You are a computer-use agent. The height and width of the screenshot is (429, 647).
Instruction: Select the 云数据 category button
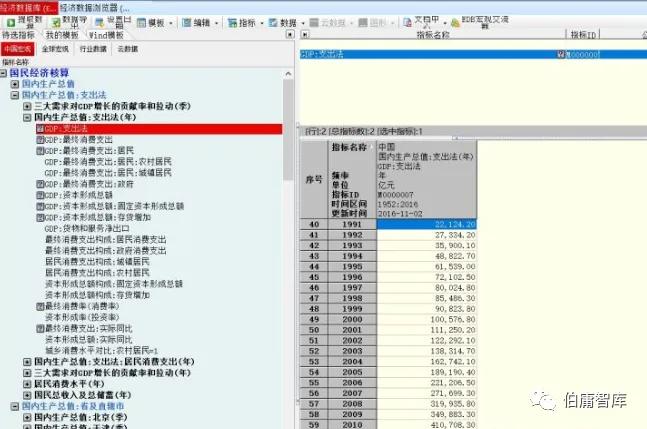pyautogui.click(x=128, y=49)
